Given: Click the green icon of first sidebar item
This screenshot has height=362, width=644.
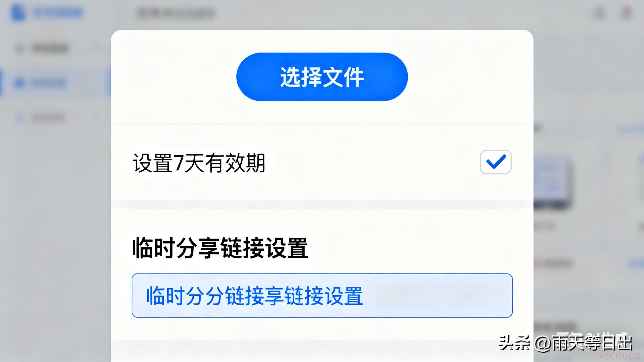Looking at the screenshot, I should pos(20,48).
